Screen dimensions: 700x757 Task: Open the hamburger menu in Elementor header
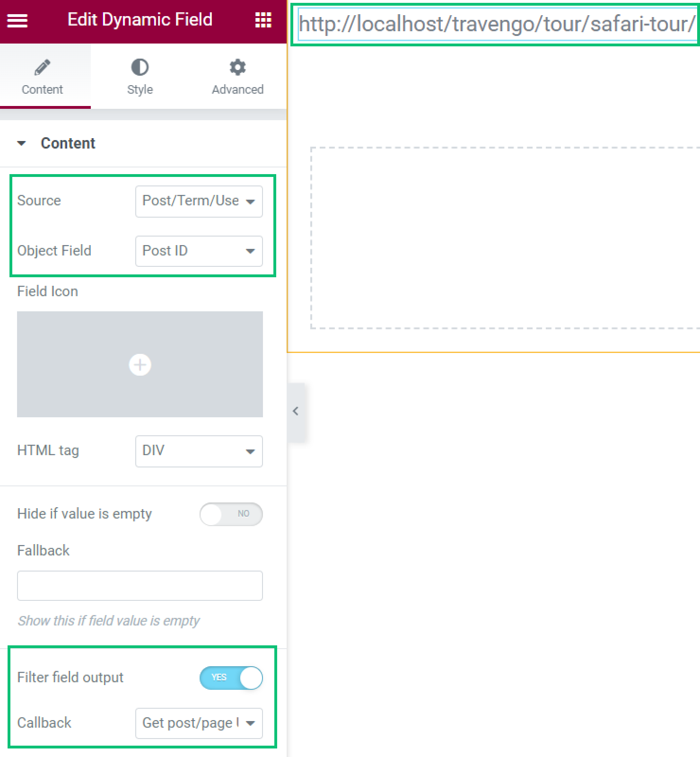click(17, 20)
